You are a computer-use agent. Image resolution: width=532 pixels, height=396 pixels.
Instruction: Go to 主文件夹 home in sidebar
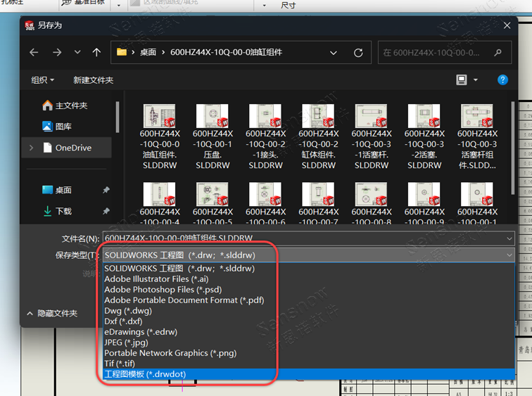[71, 106]
